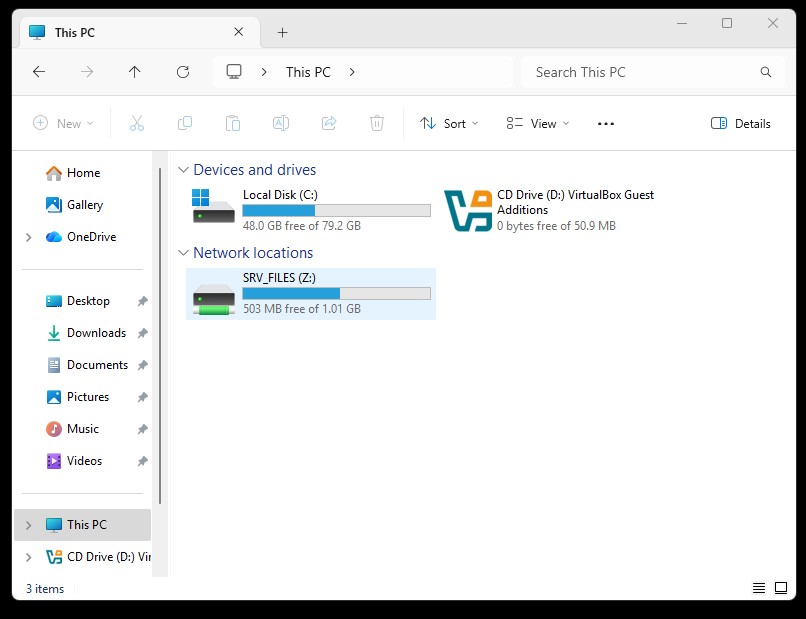
Task: Click the search magnifier icon
Action: point(766,72)
